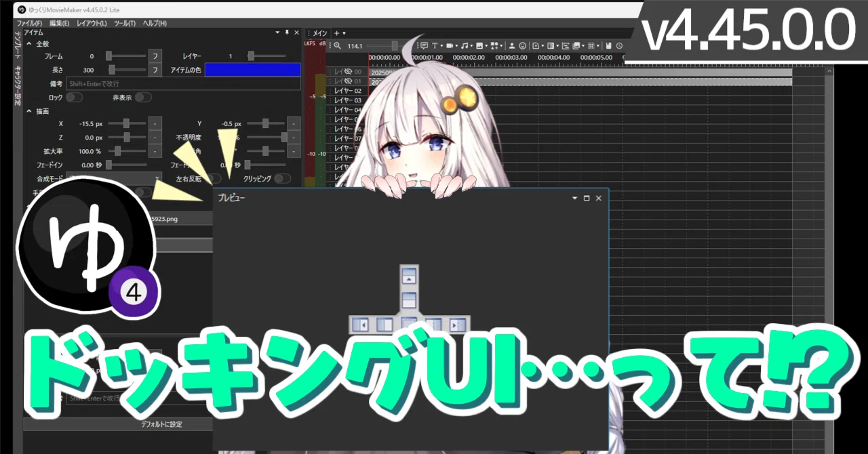Add a voice item with speech-bubble icon
Image resolution: width=868 pixels, height=454 pixels.
point(424,45)
